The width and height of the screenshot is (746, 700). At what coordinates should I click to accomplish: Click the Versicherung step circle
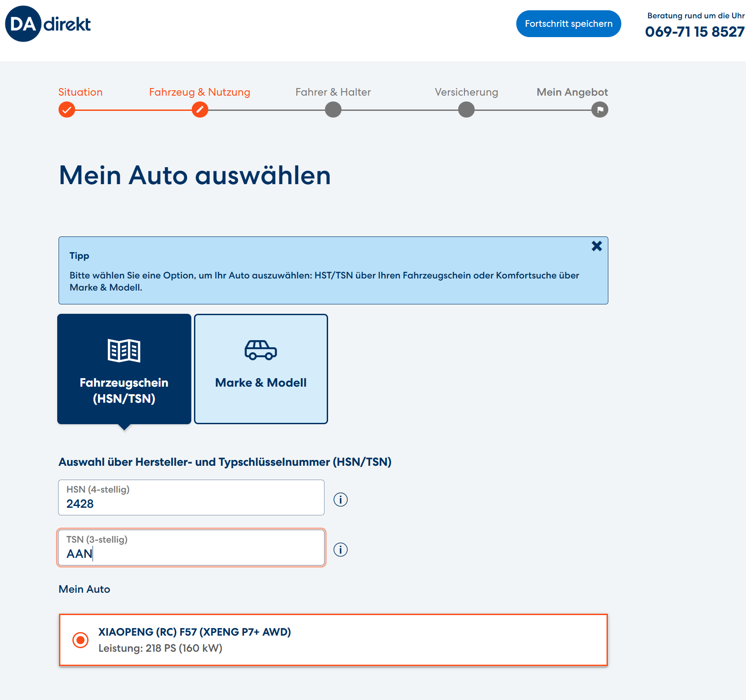(x=466, y=110)
